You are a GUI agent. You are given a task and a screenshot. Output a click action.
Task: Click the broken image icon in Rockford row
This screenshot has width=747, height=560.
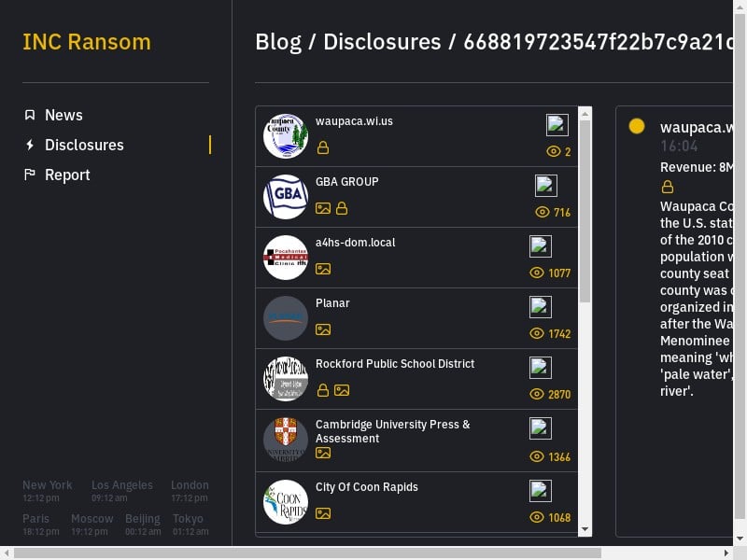click(x=541, y=368)
